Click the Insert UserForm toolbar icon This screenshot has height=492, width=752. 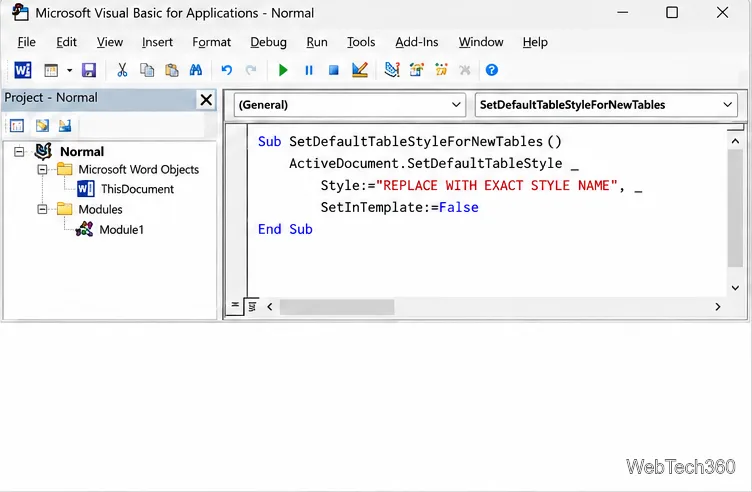pos(51,70)
